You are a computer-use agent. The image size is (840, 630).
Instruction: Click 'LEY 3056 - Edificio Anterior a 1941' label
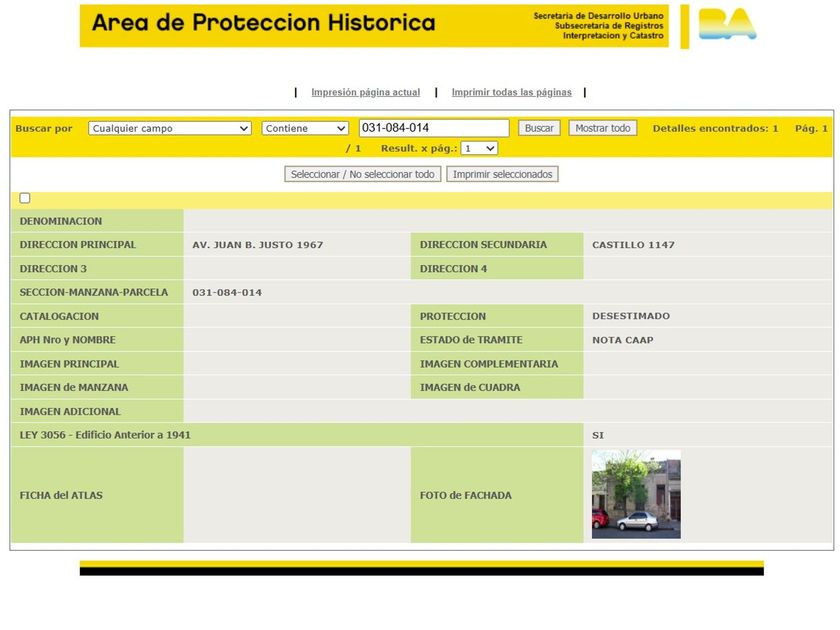tap(105, 435)
